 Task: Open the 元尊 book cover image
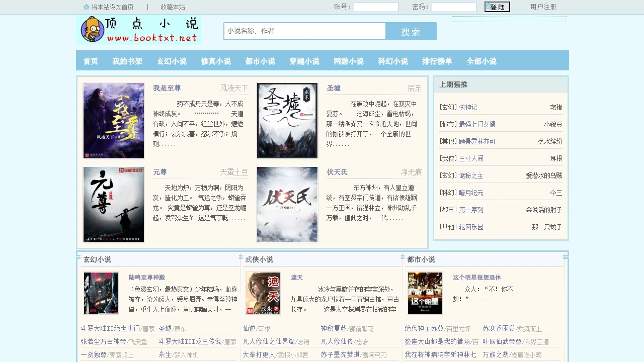[114, 205]
